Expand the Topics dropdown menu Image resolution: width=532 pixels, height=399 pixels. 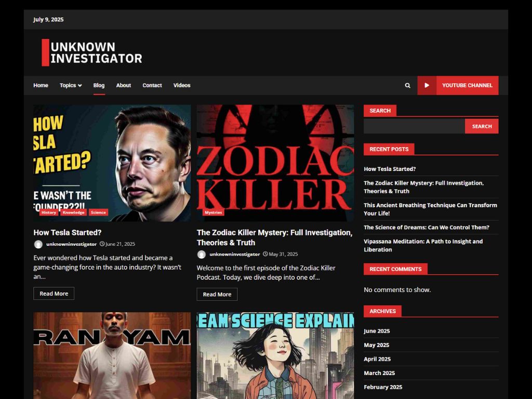pos(71,86)
